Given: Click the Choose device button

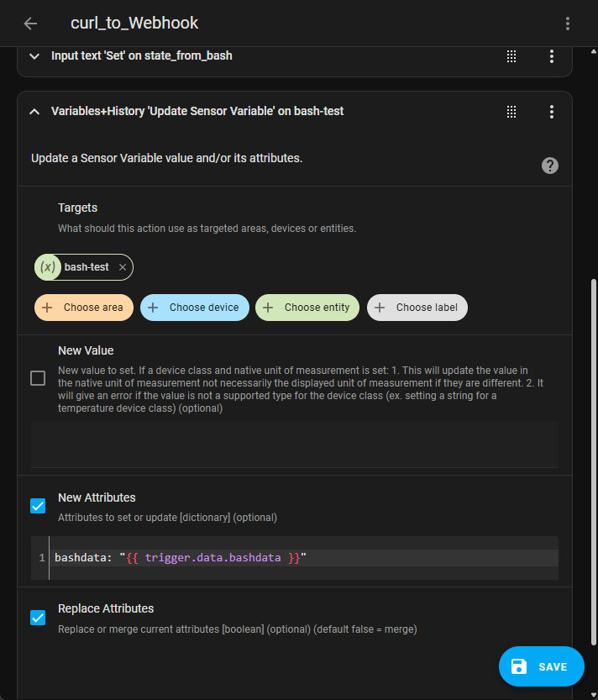Looking at the screenshot, I should click(x=194, y=308).
